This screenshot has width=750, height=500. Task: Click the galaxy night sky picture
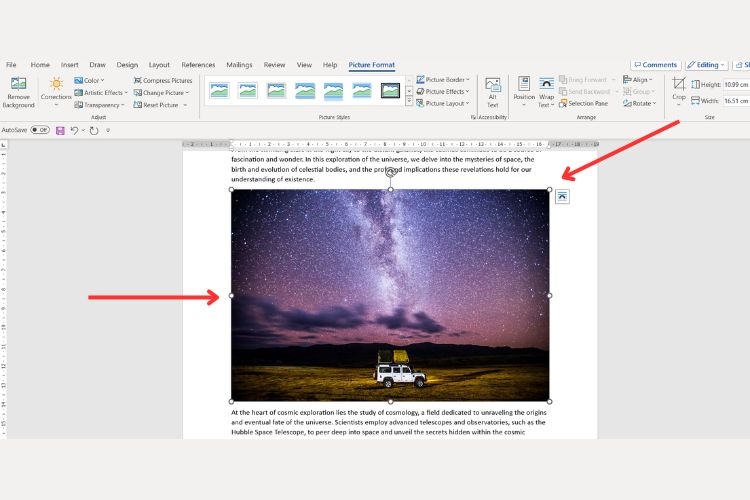390,295
